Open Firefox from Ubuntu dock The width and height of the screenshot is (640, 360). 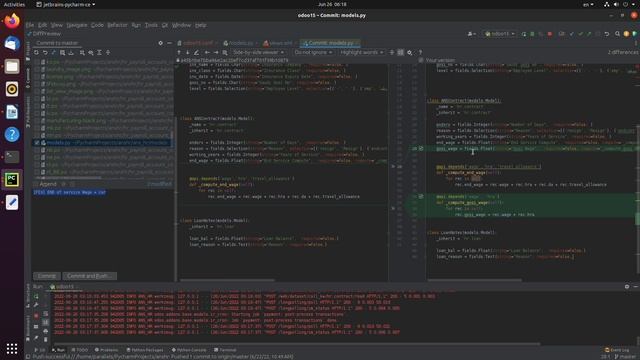click(12, 21)
